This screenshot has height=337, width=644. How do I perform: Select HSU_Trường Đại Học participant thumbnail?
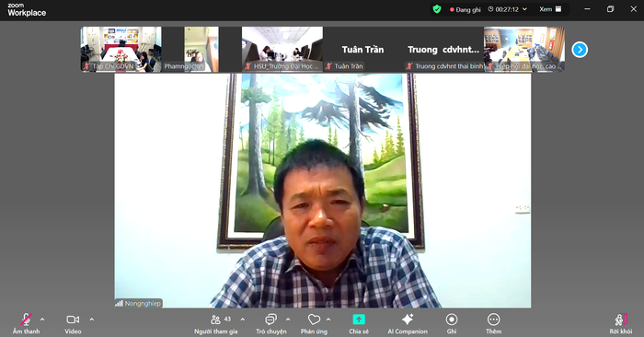(x=282, y=50)
